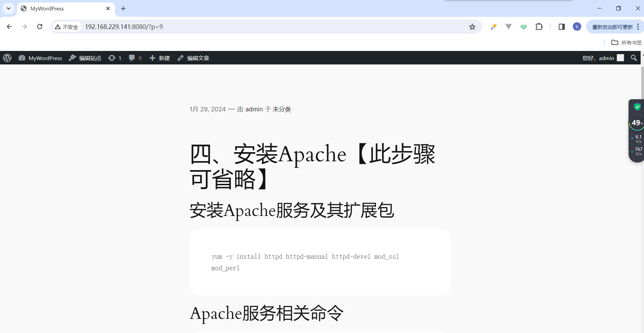The height and width of the screenshot is (333, 644).
Task: Click the heading 安装Apache服务及其扩展包
Action: point(292,210)
